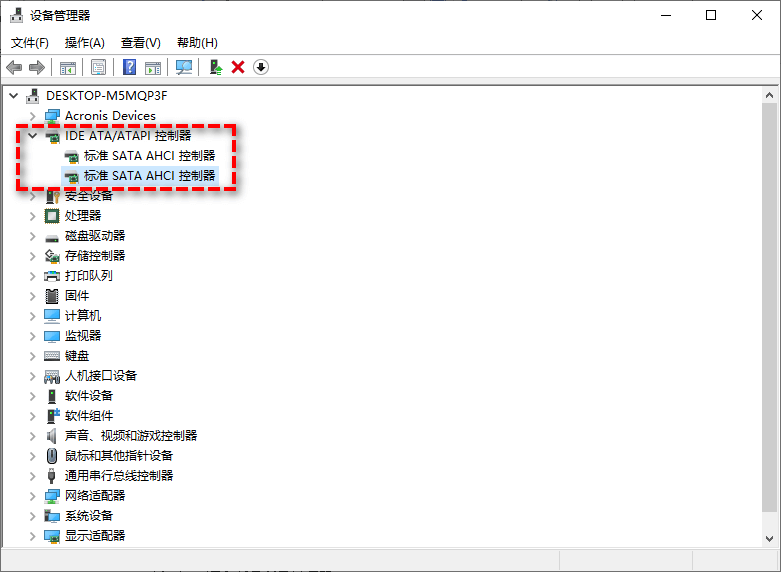781x572 pixels.
Task: Expand the Acronis Devices node
Action: click(x=32, y=116)
